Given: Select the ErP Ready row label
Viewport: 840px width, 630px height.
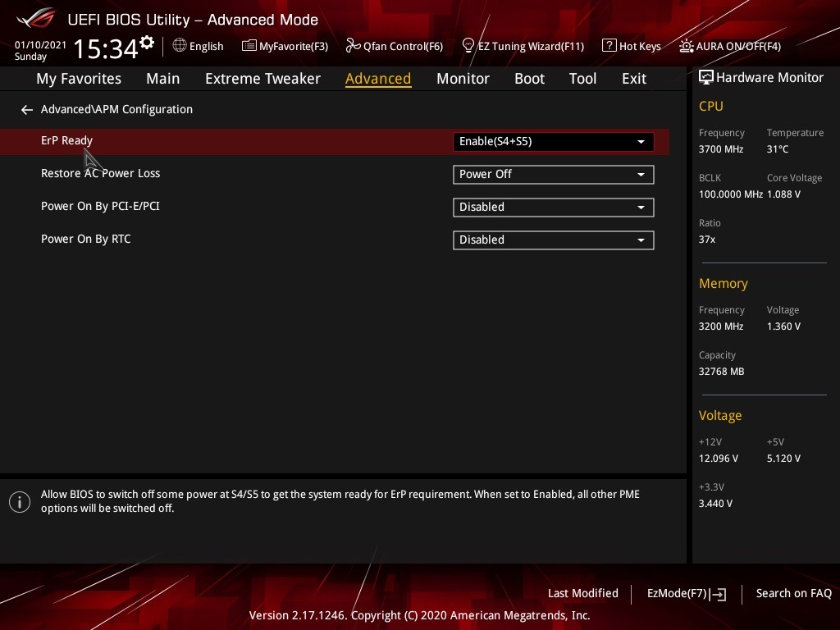Looking at the screenshot, I should [x=67, y=140].
